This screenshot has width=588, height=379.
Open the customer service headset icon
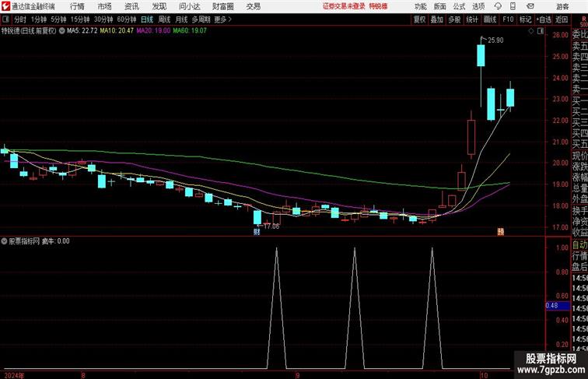[498, 6]
